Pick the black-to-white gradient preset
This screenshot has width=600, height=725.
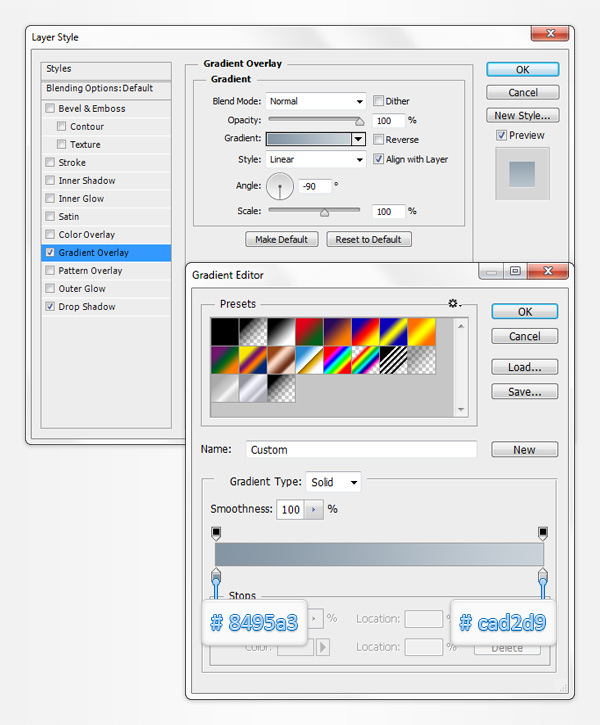pyautogui.click(x=280, y=331)
